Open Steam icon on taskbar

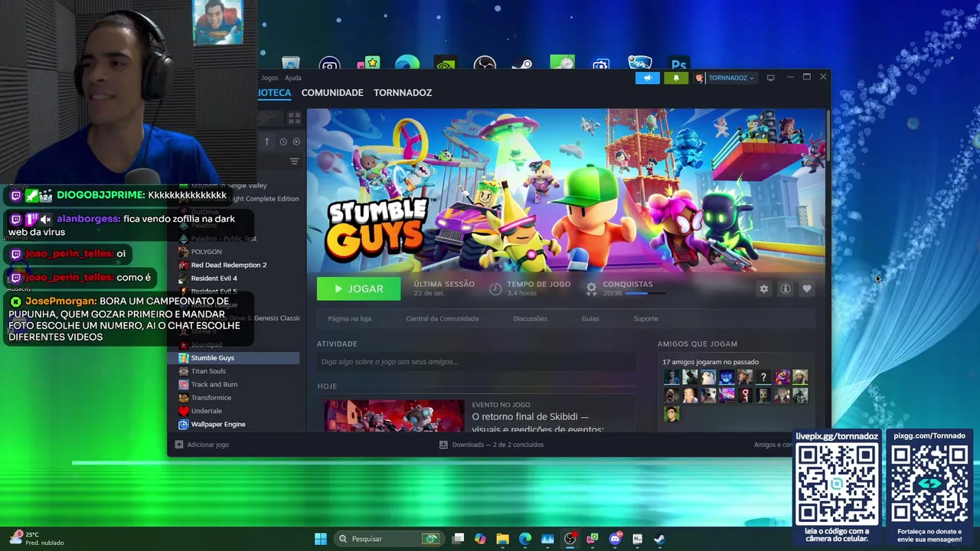coord(659,539)
